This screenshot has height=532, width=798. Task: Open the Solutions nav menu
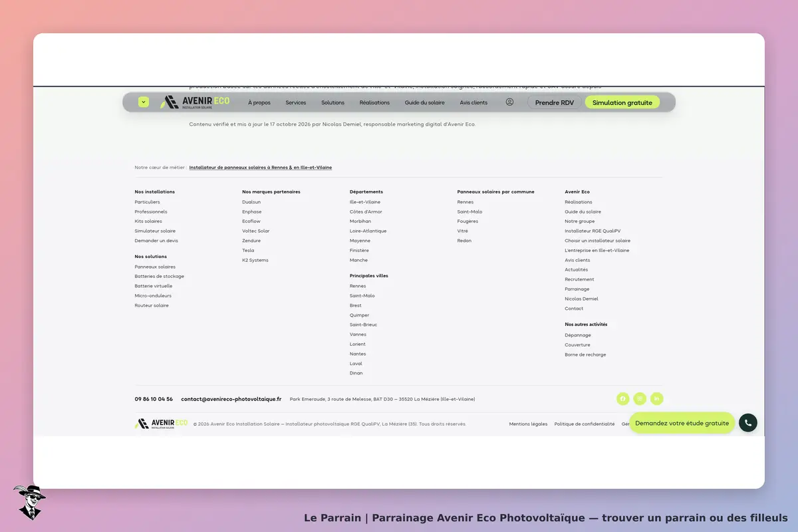pos(333,103)
